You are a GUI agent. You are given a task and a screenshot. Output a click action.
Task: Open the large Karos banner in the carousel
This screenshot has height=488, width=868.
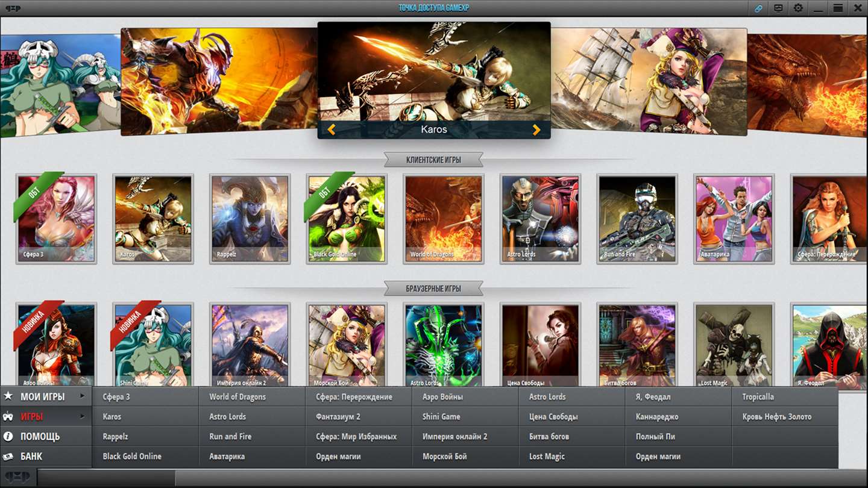pos(434,80)
